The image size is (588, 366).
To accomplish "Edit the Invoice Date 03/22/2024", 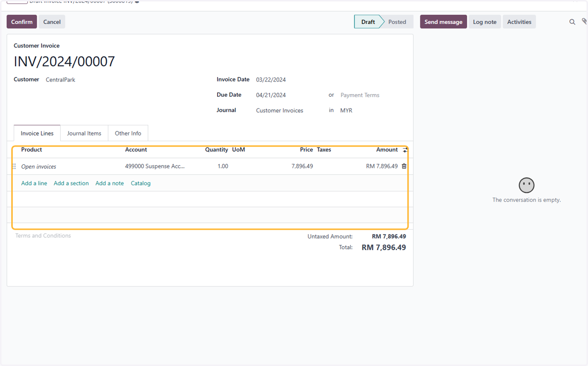I will 271,79.
